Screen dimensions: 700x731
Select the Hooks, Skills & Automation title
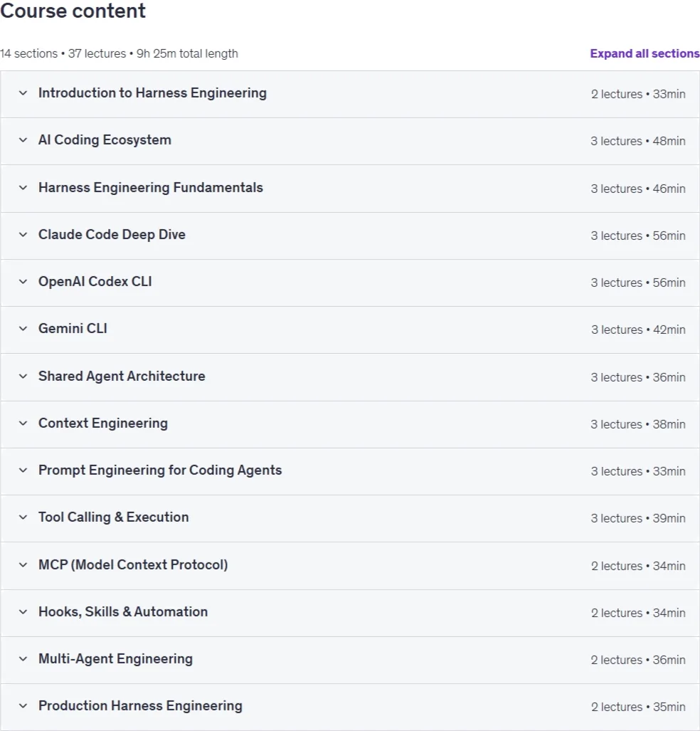point(123,612)
